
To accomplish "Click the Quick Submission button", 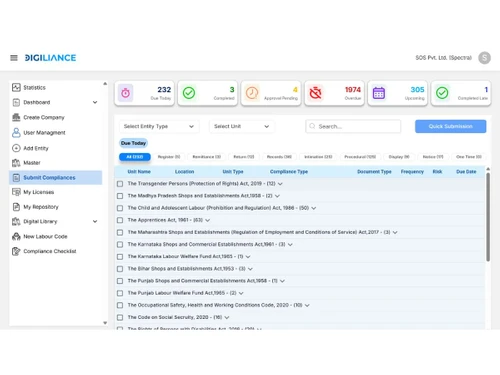I will (450, 126).
